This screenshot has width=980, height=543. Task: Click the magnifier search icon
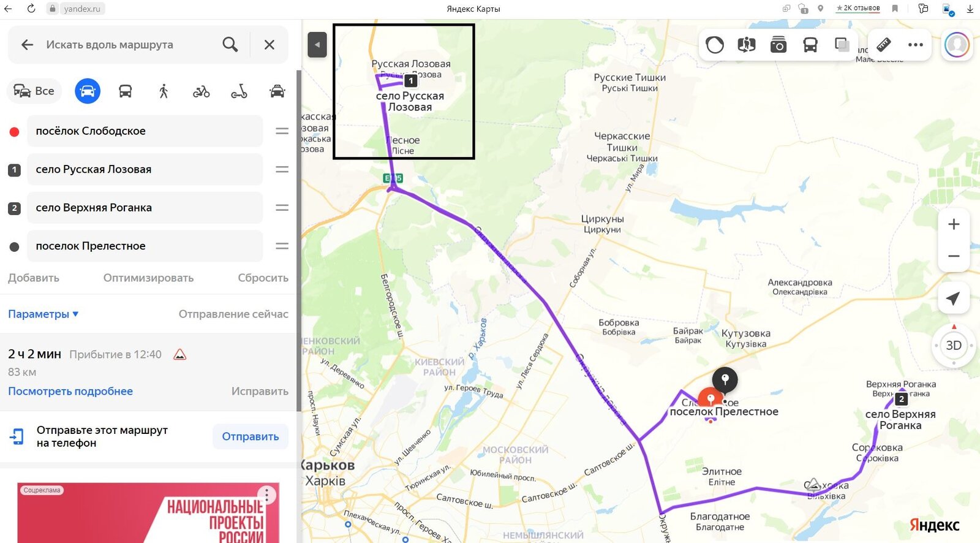coord(230,45)
